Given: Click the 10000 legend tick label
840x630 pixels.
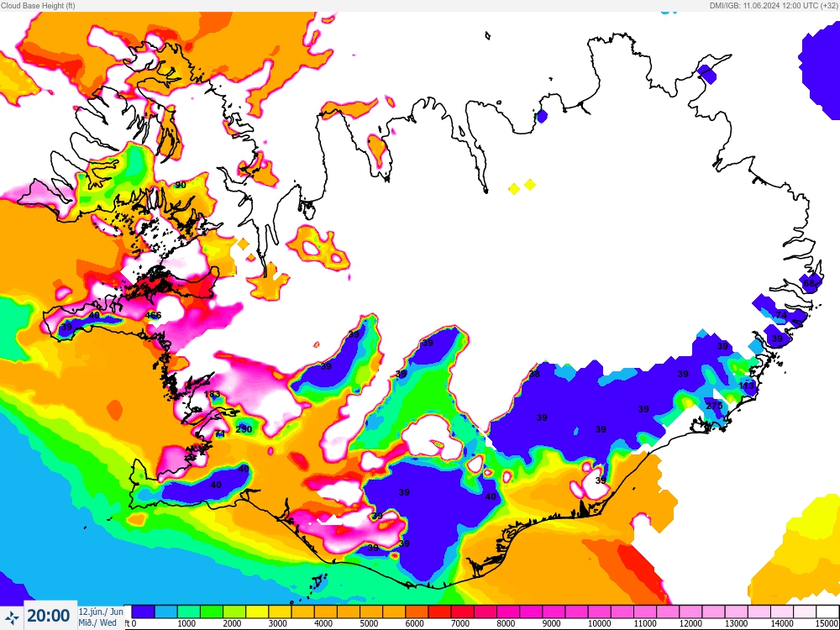Looking at the screenshot, I should [x=599, y=623].
